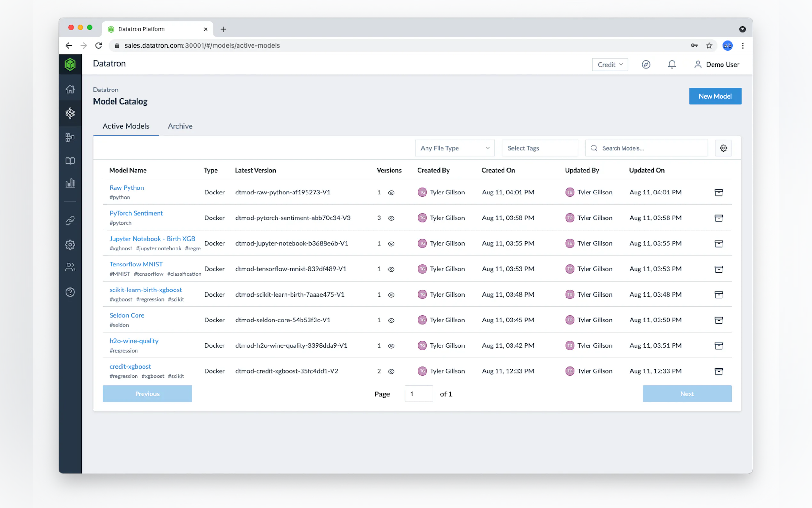812x508 pixels.
Task: Open the users icon in sidebar
Action: pyautogui.click(x=70, y=267)
